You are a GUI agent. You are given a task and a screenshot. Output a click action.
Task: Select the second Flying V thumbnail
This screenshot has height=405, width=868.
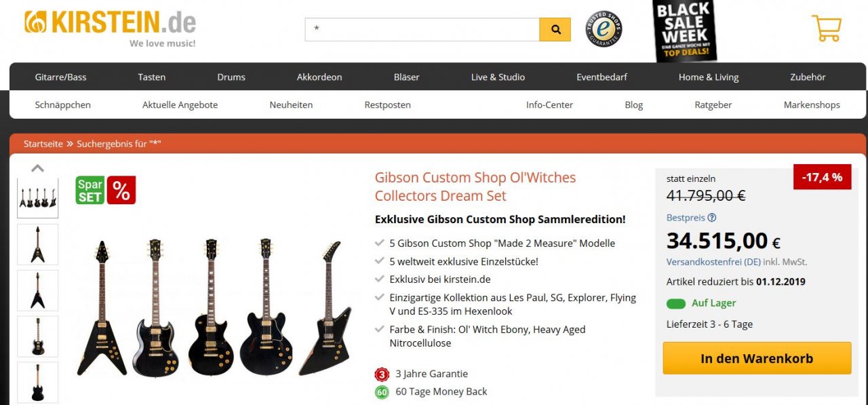[x=37, y=290]
